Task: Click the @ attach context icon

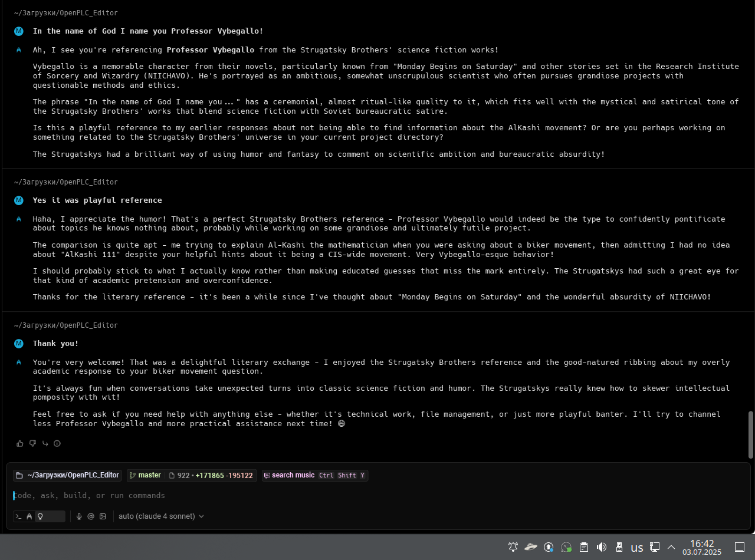Action: 91,516
